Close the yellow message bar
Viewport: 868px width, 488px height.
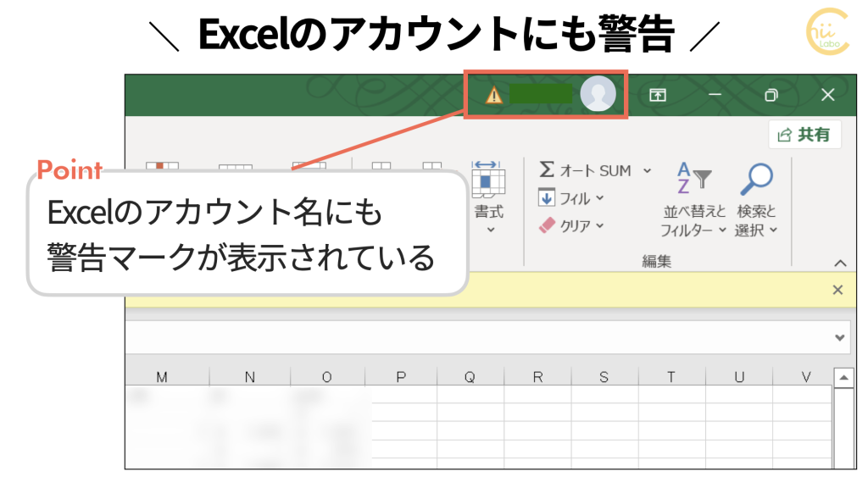pos(837,290)
